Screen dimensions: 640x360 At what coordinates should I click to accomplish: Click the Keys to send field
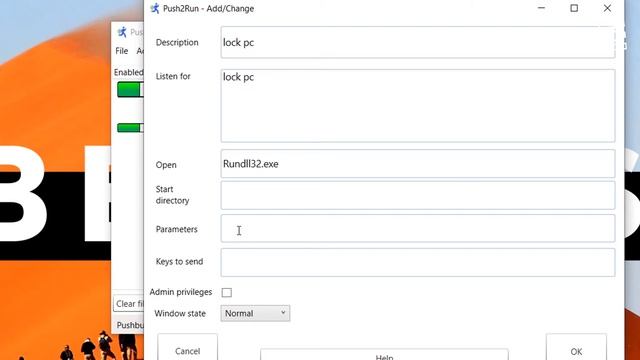tap(418, 262)
